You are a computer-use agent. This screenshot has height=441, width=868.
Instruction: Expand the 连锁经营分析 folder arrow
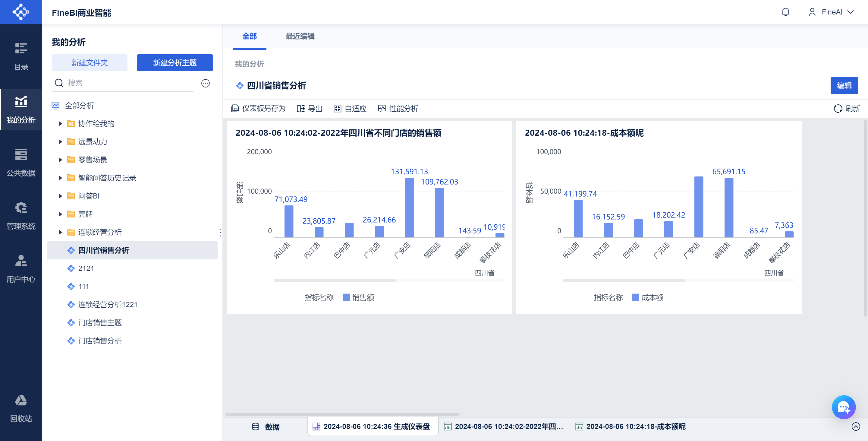click(60, 232)
